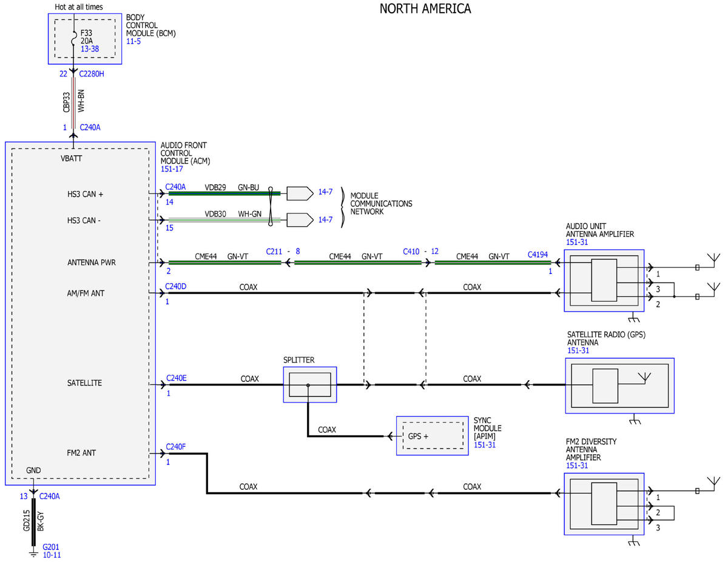Click the NORTH AMERICA title
Screen dimensions: 728x562
click(x=425, y=8)
